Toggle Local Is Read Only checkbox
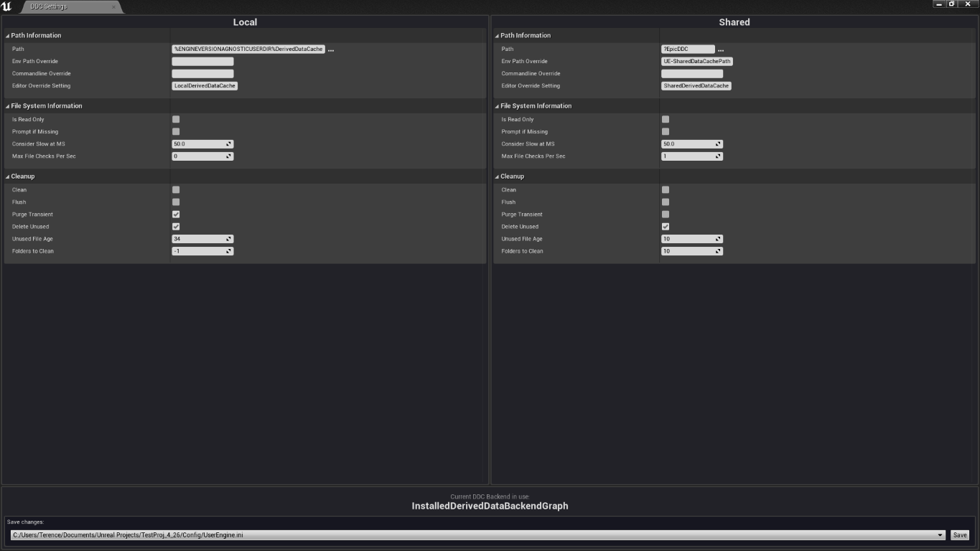Screen dimensions: 980x551 tap(176, 119)
